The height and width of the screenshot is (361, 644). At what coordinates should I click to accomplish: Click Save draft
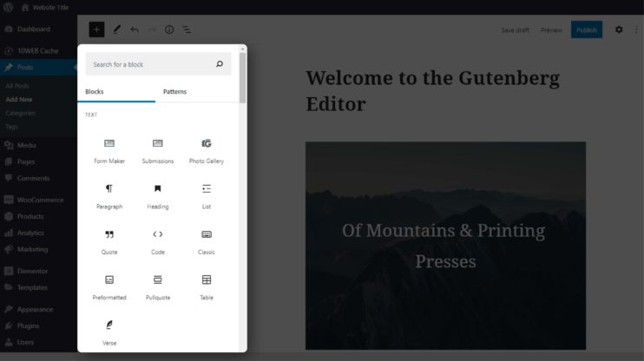click(x=515, y=30)
